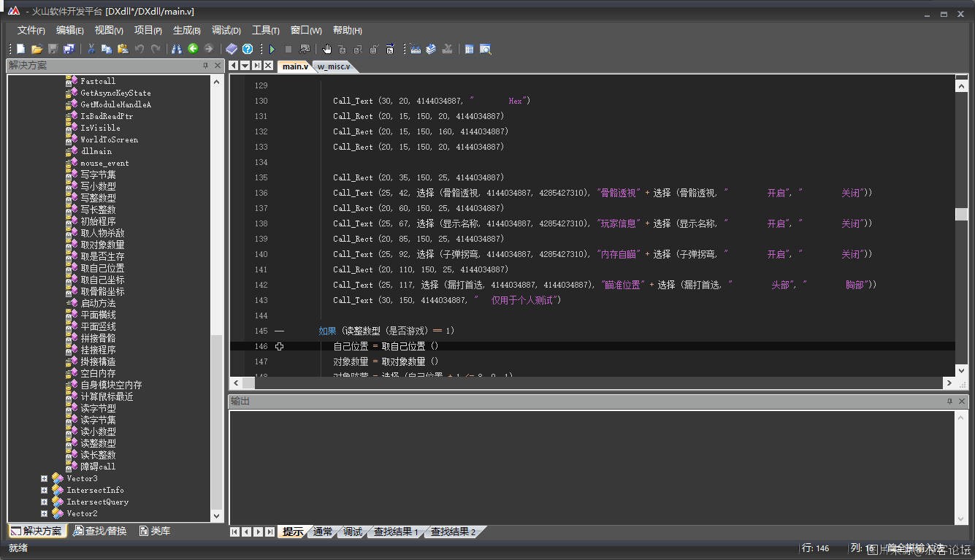Open the 文件(F) menu
Image resolution: width=975 pixels, height=560 pixels.
coord(31,30)
